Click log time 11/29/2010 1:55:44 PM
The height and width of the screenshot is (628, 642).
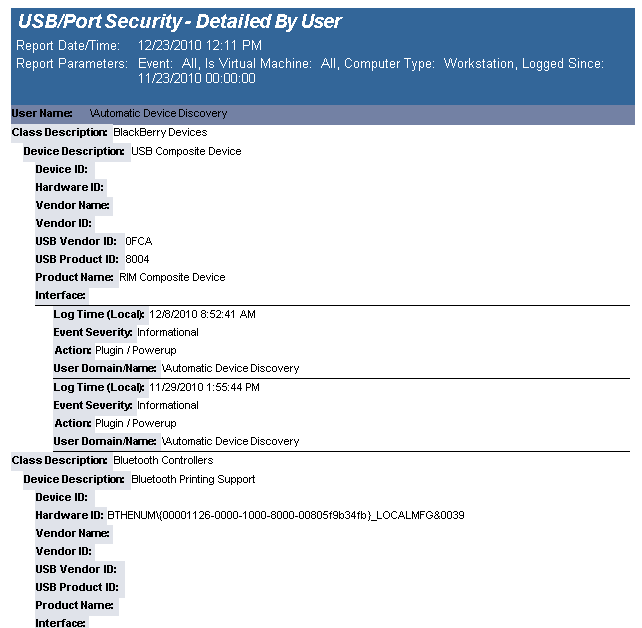(x=206, y=387)
